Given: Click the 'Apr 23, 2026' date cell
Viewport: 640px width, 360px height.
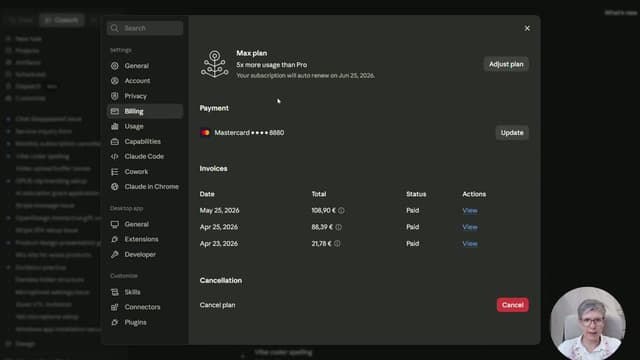Looking at the screenshot, I should 219,244.
